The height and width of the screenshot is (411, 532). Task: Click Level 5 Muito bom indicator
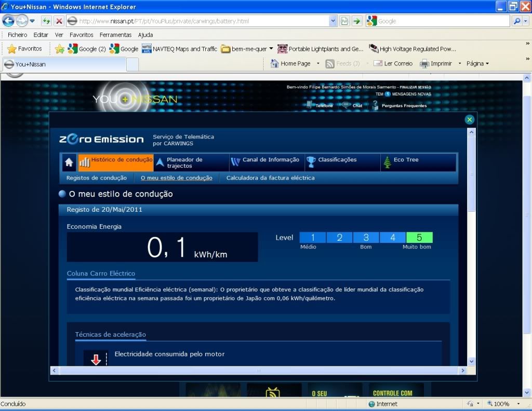(419, 238)
